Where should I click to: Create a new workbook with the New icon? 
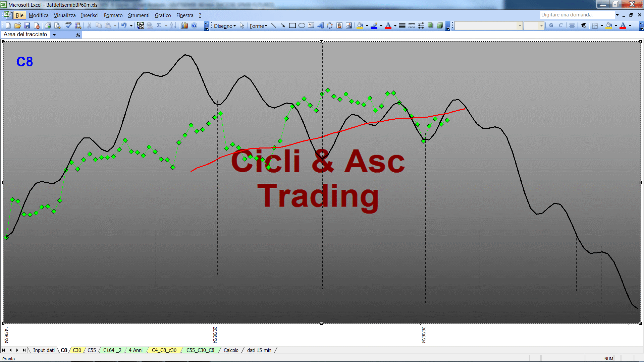[8, 25]
